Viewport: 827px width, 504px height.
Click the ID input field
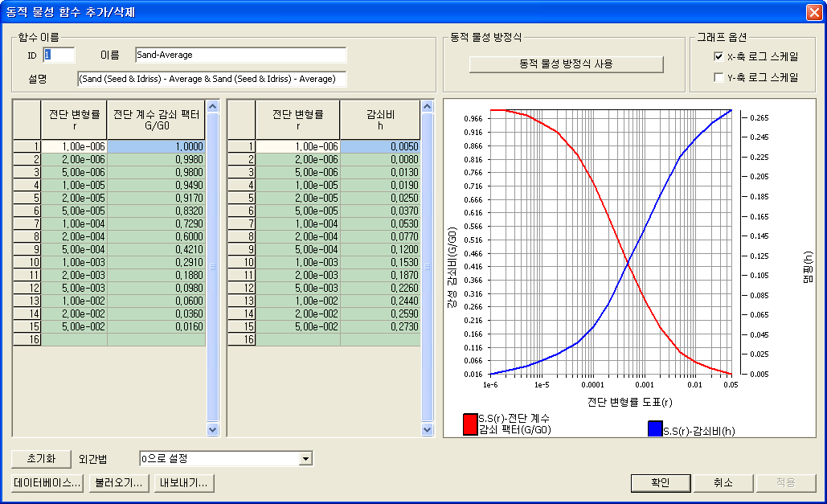(x=59, y=55)
